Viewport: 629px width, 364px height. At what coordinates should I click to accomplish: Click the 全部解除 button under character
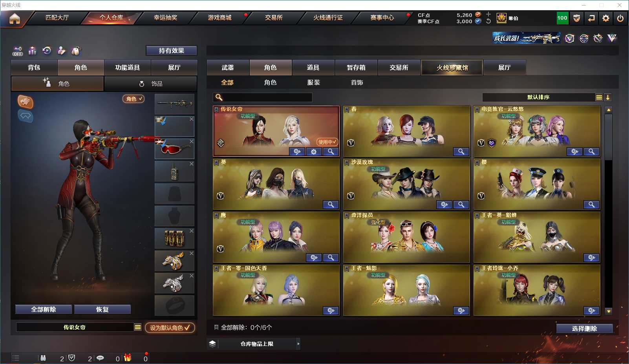click(x=44, y=309)
